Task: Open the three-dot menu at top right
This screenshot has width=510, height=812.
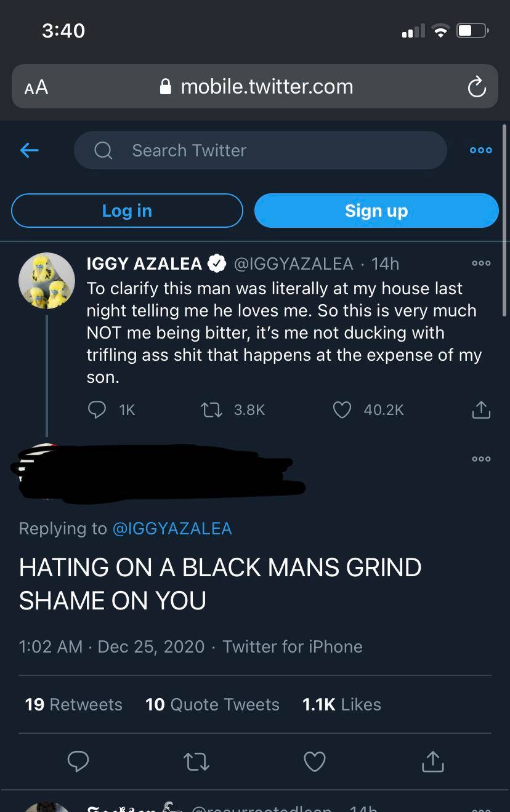Action: (480, 150)
